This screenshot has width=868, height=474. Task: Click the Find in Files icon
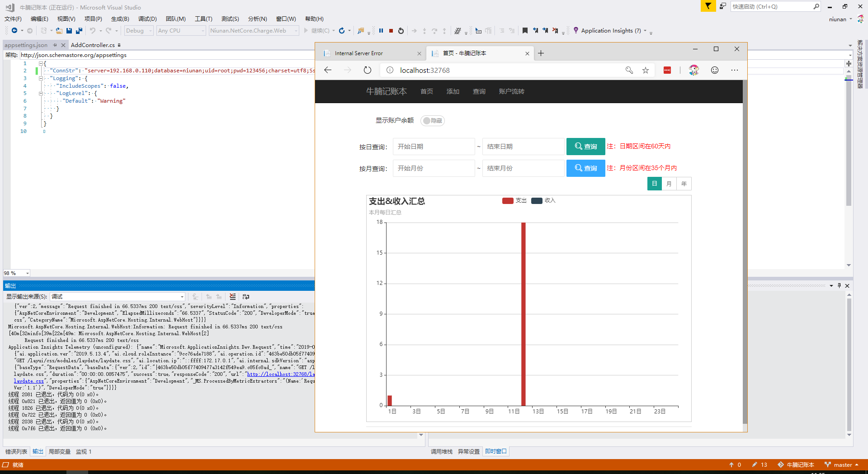tap(361, 31)
